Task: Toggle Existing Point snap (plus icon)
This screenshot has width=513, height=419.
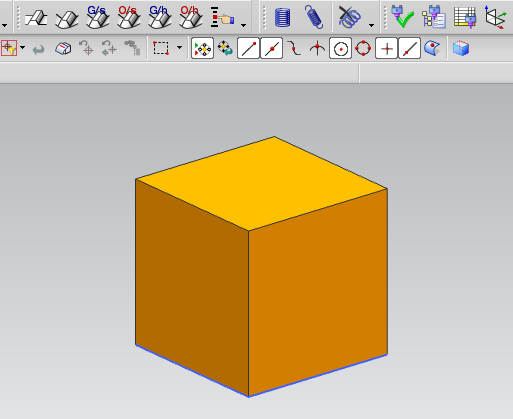Action: pyautogui.click(x=386, y=48)
